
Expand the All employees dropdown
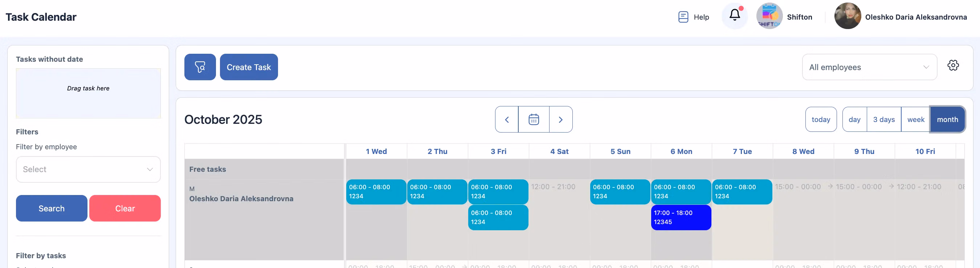click(x=869, y=67)
